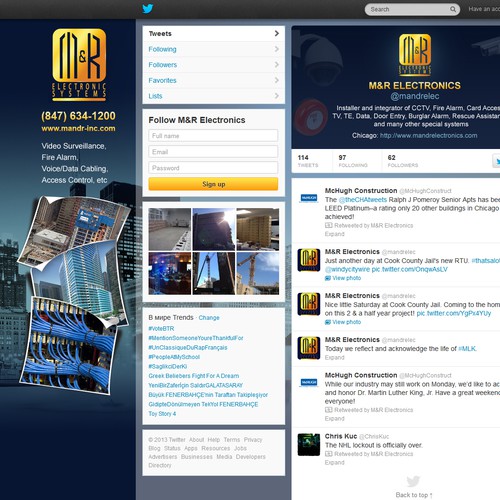
Task: Open the About footer link
Action: coord(196,440)
